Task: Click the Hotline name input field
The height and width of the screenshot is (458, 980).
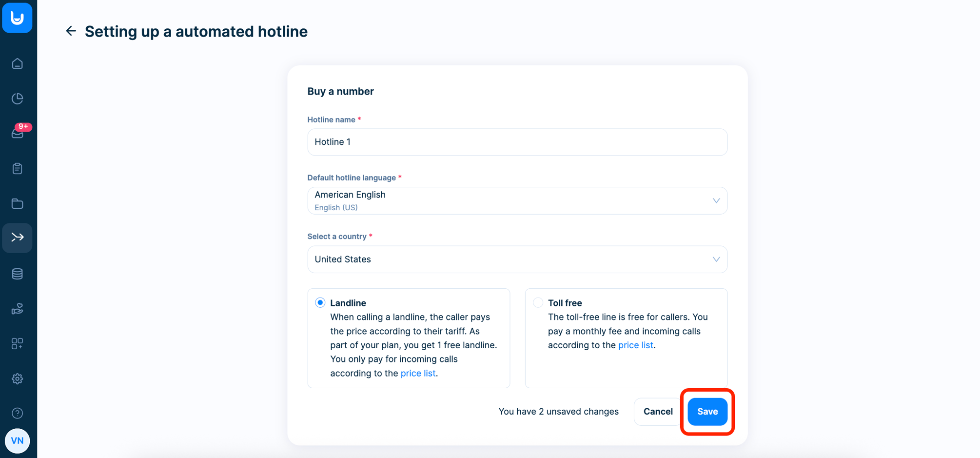Action: click(517, 142)
